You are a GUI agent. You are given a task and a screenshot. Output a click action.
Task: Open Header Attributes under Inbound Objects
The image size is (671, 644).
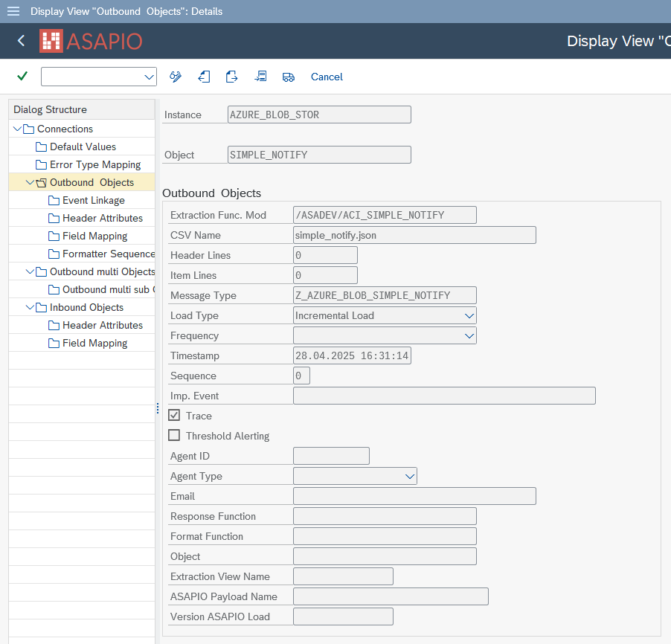pos(95,326)
